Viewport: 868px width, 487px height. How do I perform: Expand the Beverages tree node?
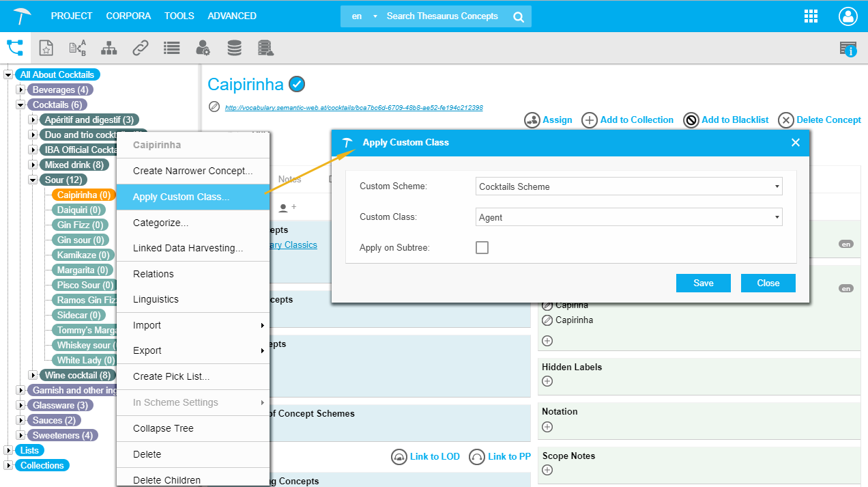click(x=20, y=89)
